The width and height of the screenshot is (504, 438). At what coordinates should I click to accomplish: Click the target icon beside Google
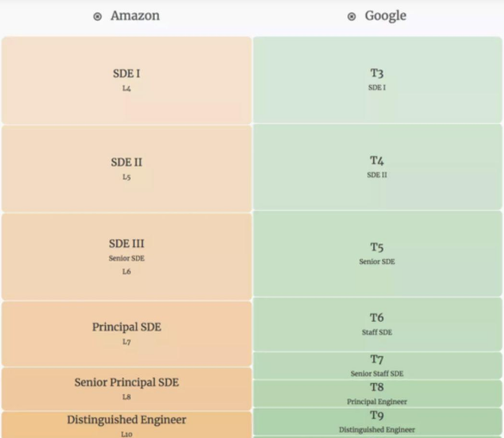pyautogui.click(x=352, y=16)
